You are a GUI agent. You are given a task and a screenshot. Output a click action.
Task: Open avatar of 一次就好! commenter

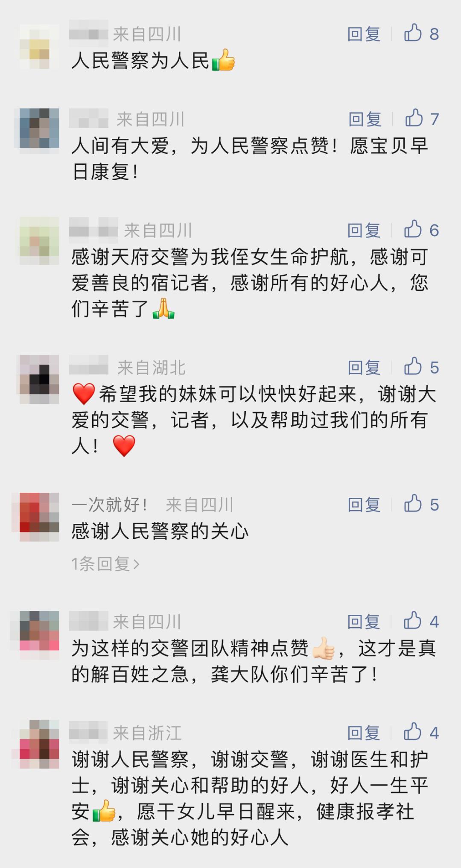tap(39, 517)
